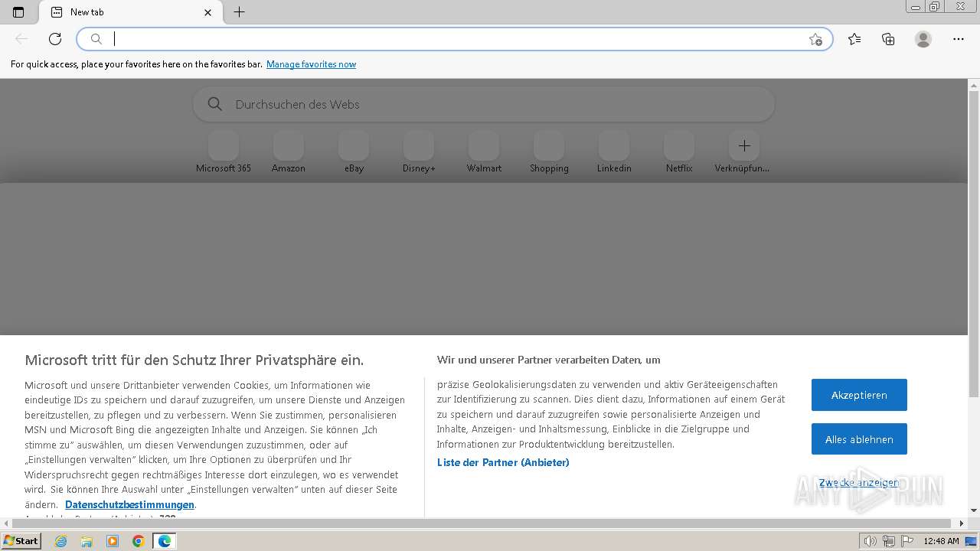Open Manage favorites now link
This screenshot has height=551, width=980.
311,64
